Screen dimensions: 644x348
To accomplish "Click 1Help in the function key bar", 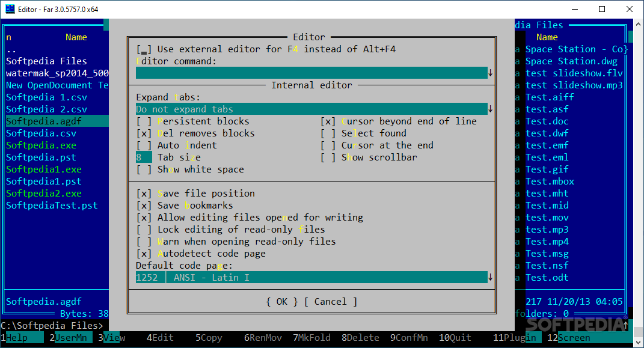I will [22, 338].
